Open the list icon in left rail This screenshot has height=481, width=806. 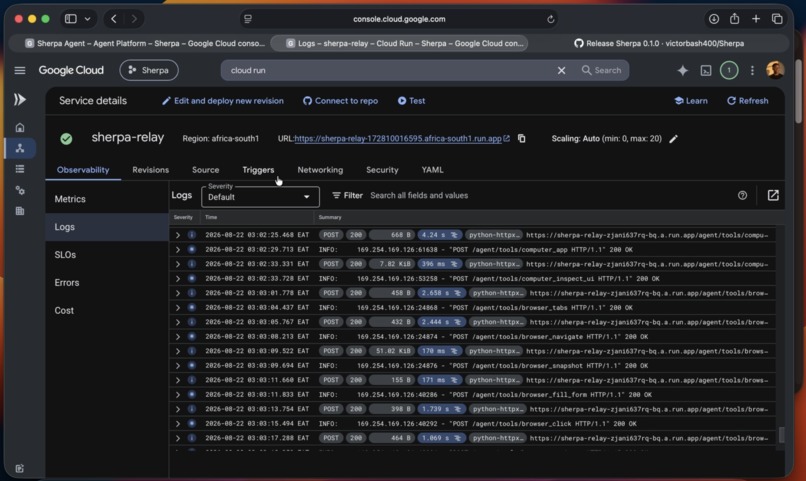point(20,169)
